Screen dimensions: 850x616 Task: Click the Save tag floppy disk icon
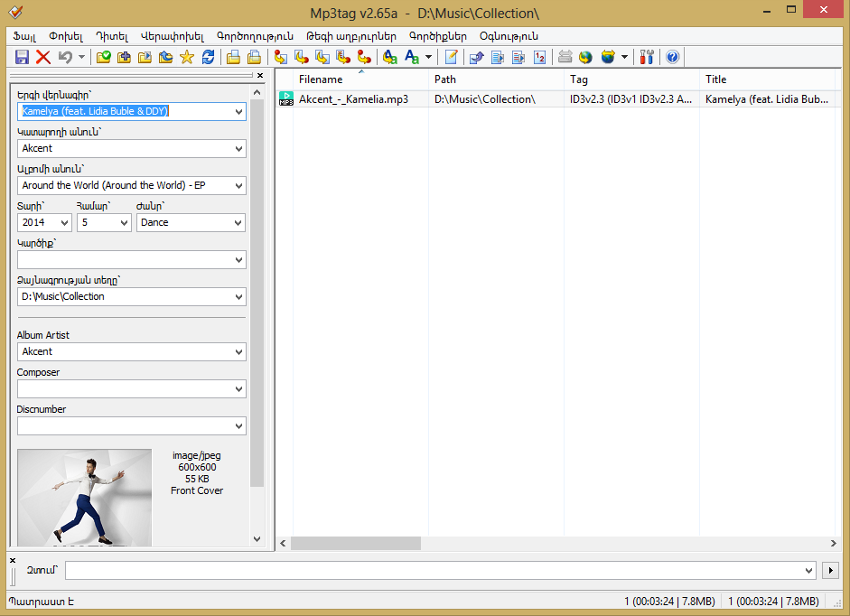[22, 57]
